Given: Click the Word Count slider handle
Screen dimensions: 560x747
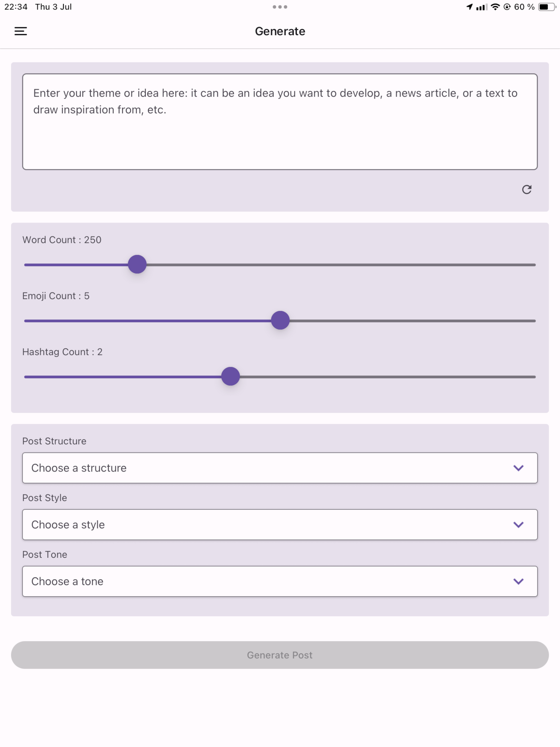Looking at the screenshot, I should pyautogui.click(x=137, y=264).
